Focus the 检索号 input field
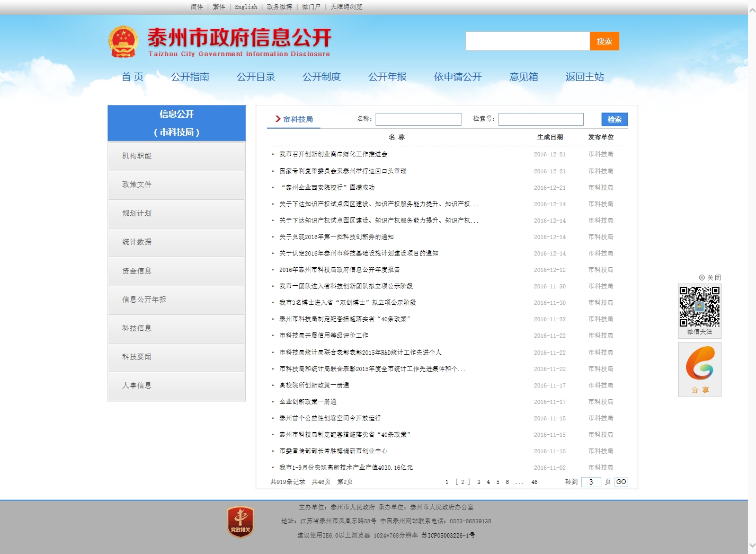Viewport: 756px width, 554px height. coord(540,119)
